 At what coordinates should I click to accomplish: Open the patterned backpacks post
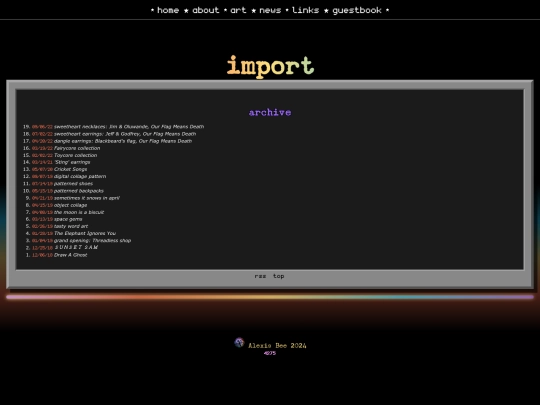tap(79, 191)
